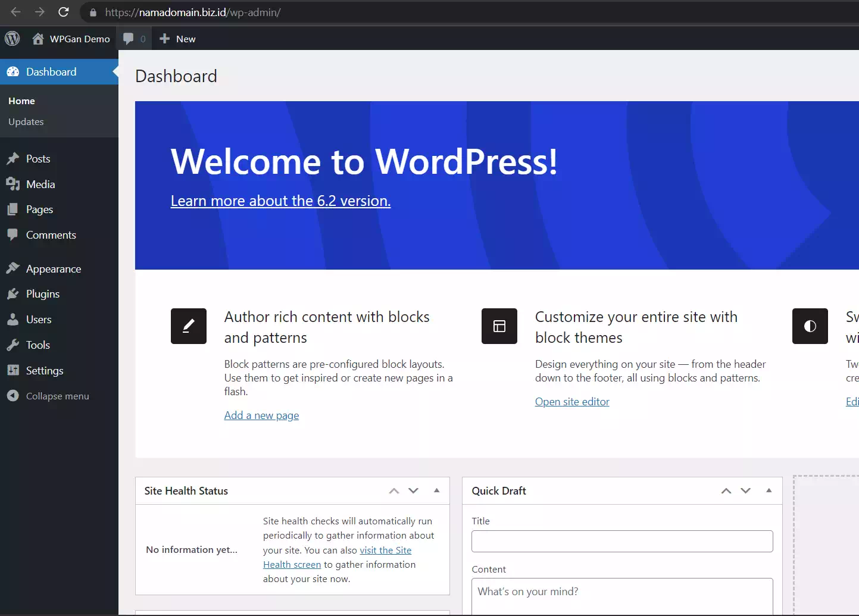Click the Posts pushpin icon

pos(13,159)
